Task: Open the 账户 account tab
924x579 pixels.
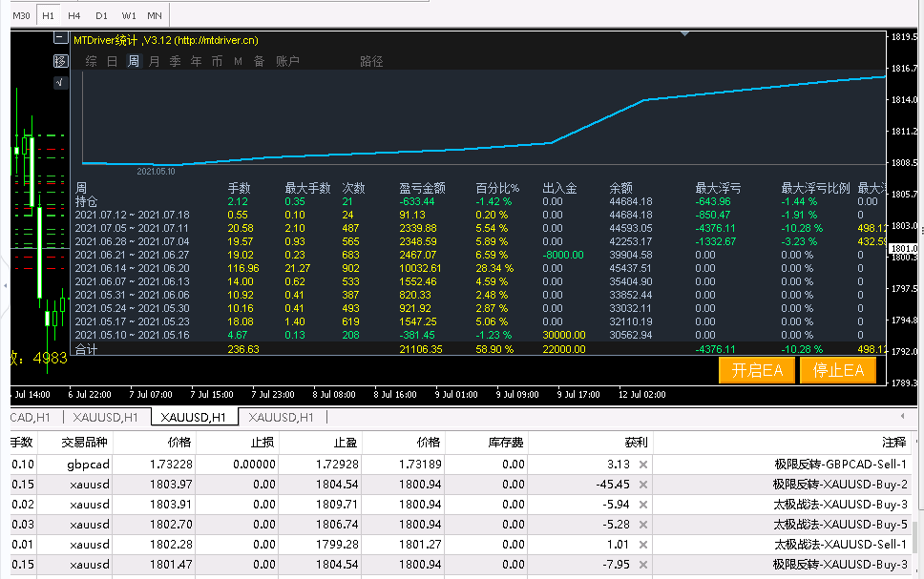Action: (286, 61)
